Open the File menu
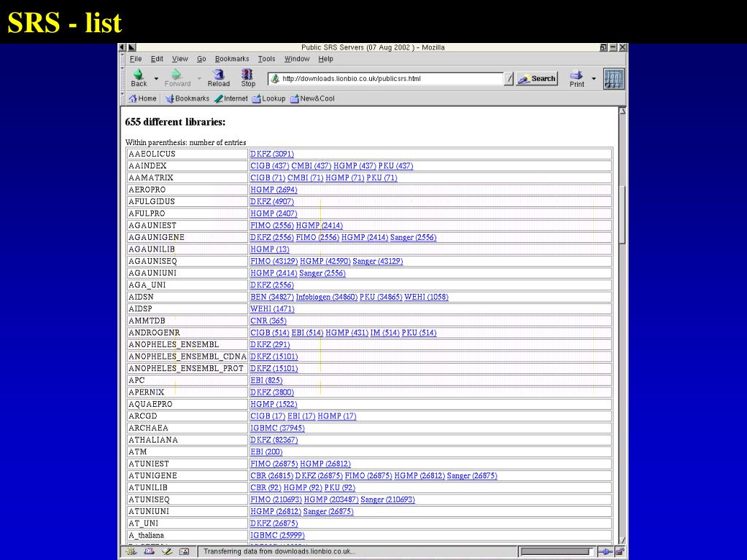 click(x=136, y=58)
